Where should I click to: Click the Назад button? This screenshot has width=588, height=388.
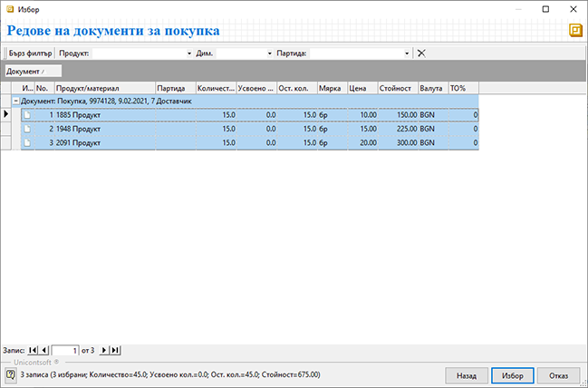467,375
